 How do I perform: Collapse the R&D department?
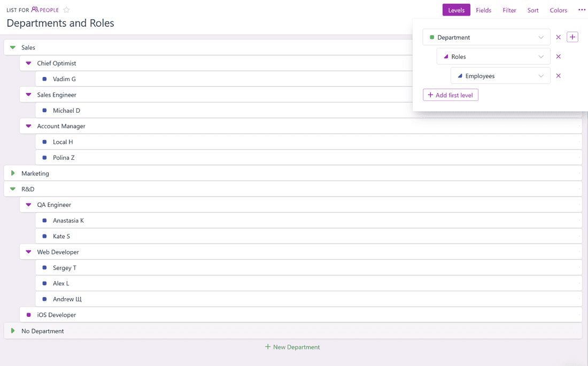coord(13,189)
